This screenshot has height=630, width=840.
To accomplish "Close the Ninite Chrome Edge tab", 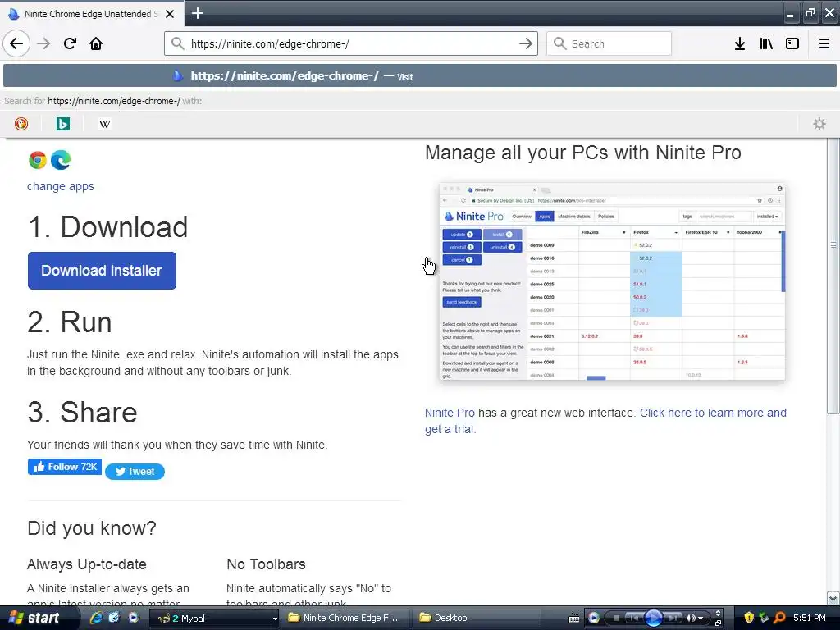I will coord(170,14).
